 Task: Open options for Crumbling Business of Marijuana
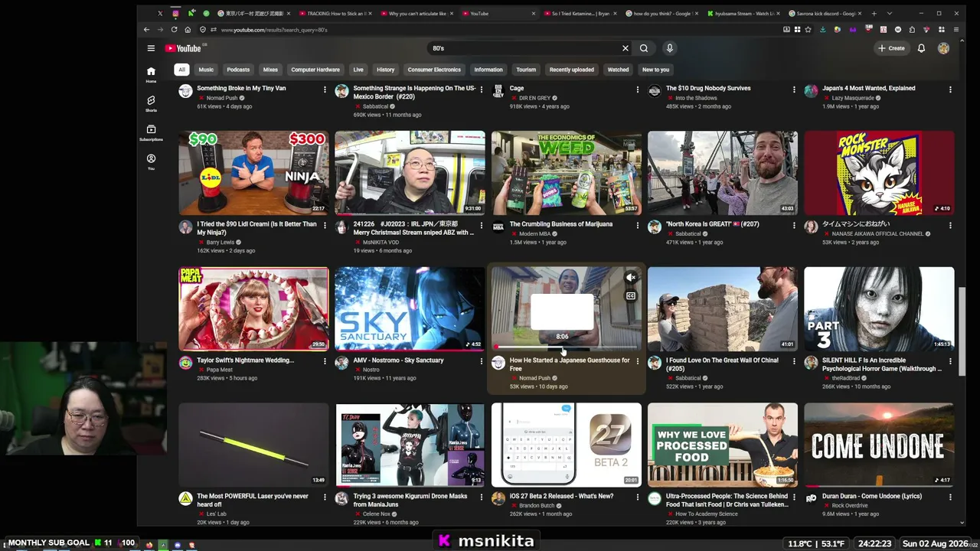tap(637, 225)
